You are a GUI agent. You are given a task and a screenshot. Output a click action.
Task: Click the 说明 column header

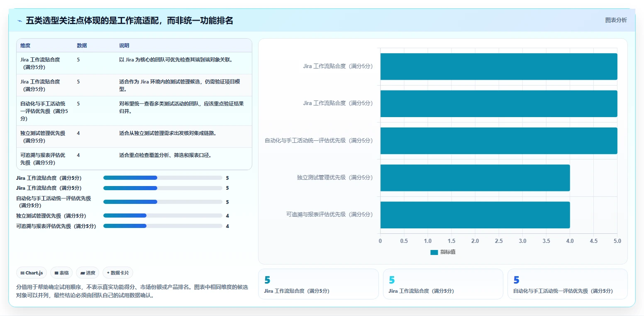[x=124, y=46]
